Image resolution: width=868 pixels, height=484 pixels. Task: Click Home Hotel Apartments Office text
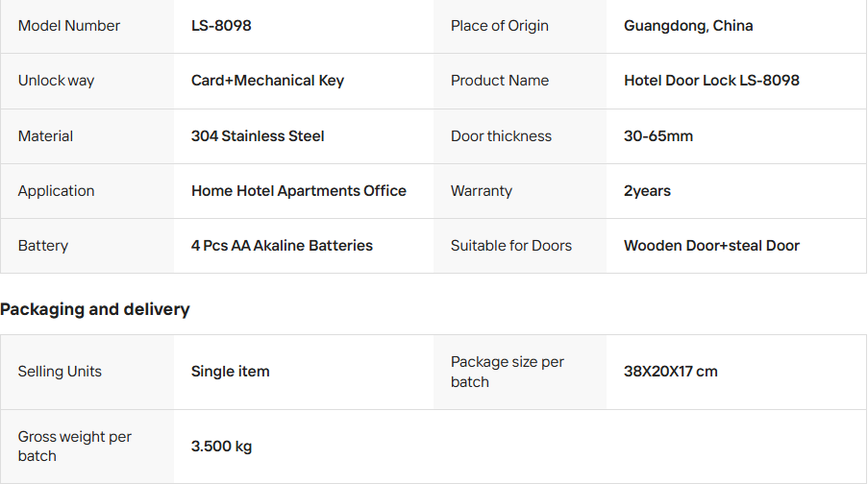[298, 191]
